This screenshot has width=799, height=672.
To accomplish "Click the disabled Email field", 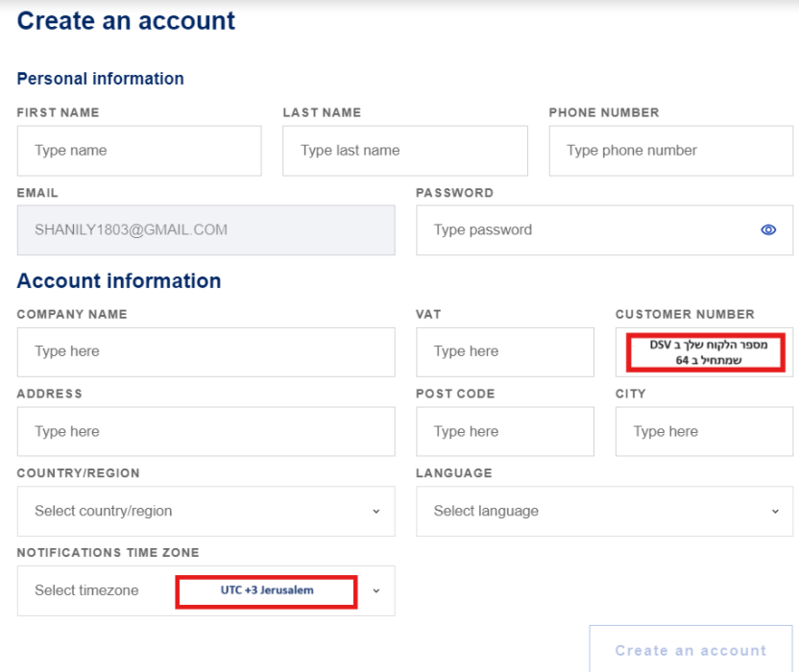I will [x=206, y=230].
